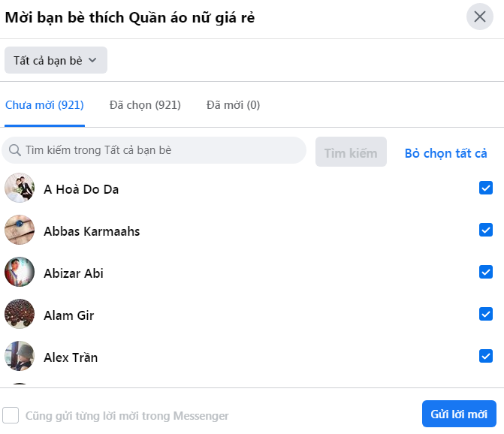Image resolution: width=504 pixels, height=434 pixels.
Task: Deselect Abbas Karmaahs checkbox
Action: pyautogui.click(x=486, y=230)
